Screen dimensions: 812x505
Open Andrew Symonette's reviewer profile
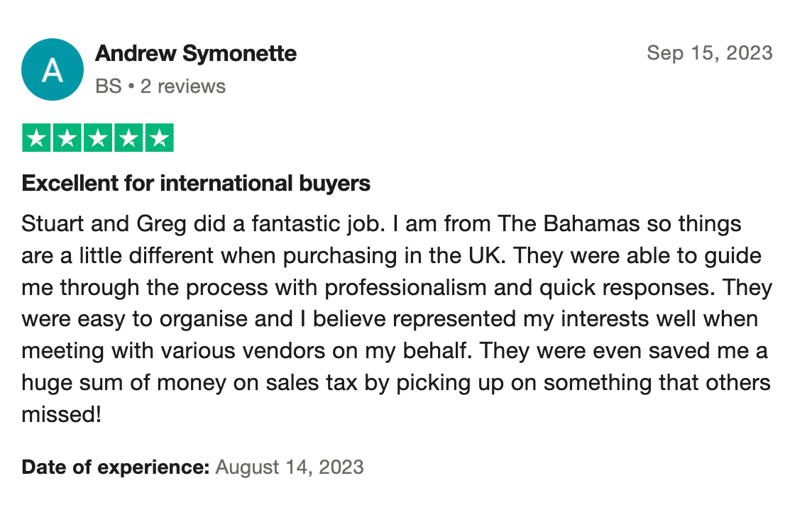[196, 53]
